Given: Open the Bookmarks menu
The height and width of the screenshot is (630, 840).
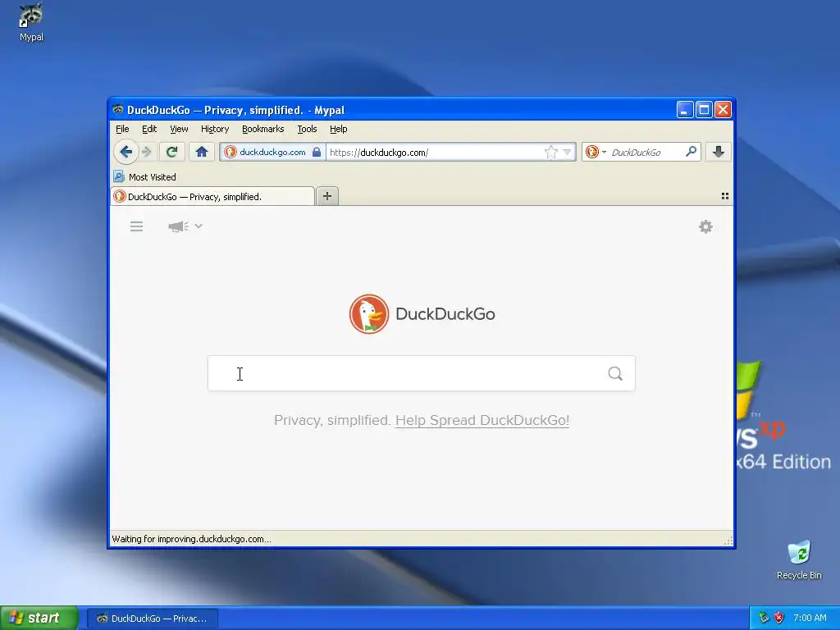Looking at the screenshot, I should [x=262, y=129].
